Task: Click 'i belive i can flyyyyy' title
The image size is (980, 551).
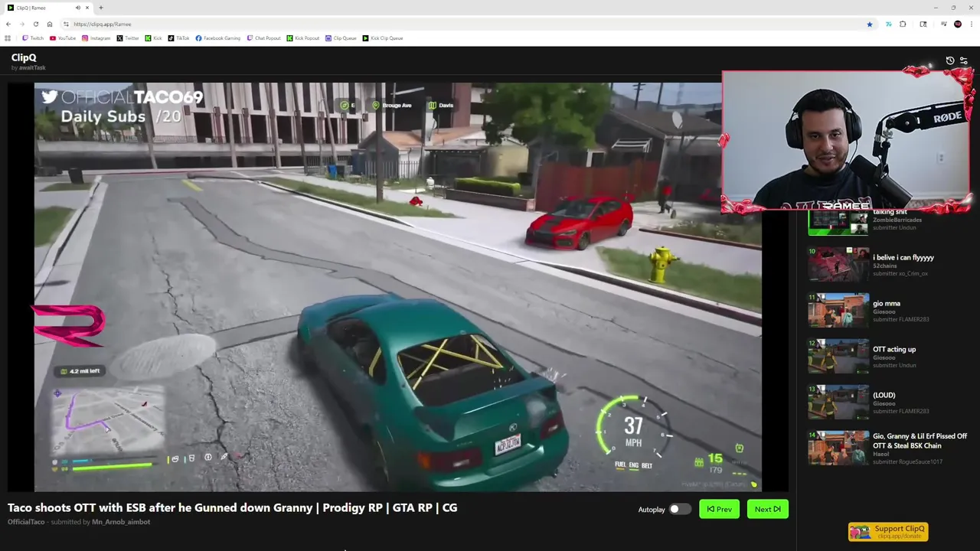Action: (903, 258)
